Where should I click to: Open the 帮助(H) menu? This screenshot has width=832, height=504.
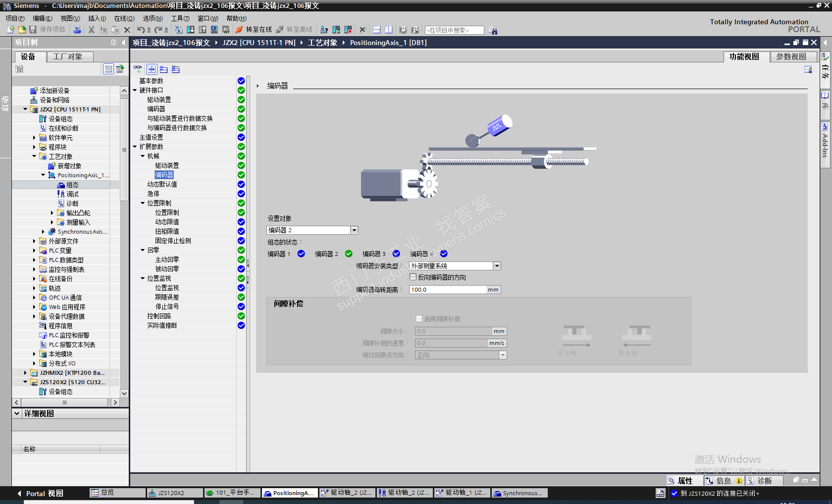pyautogui.click(x=236, y=18)
